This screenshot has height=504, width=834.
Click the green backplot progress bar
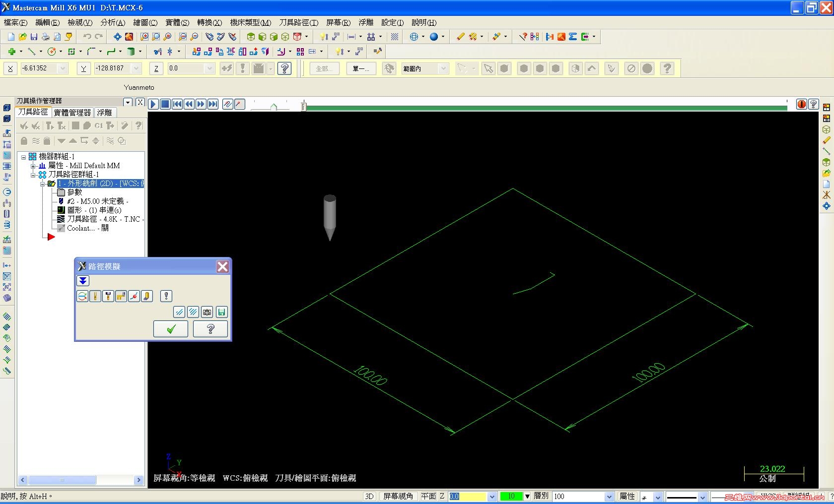pyautogui.click(x=546, y=107)
